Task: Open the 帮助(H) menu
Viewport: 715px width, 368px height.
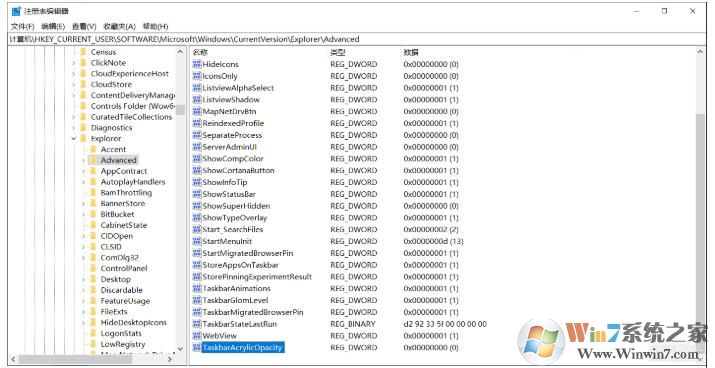Action: 155,26
